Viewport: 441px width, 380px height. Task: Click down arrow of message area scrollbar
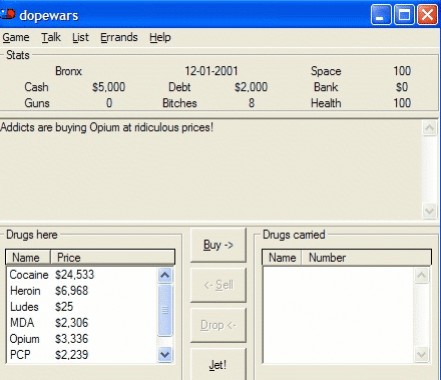coord(429,211)
